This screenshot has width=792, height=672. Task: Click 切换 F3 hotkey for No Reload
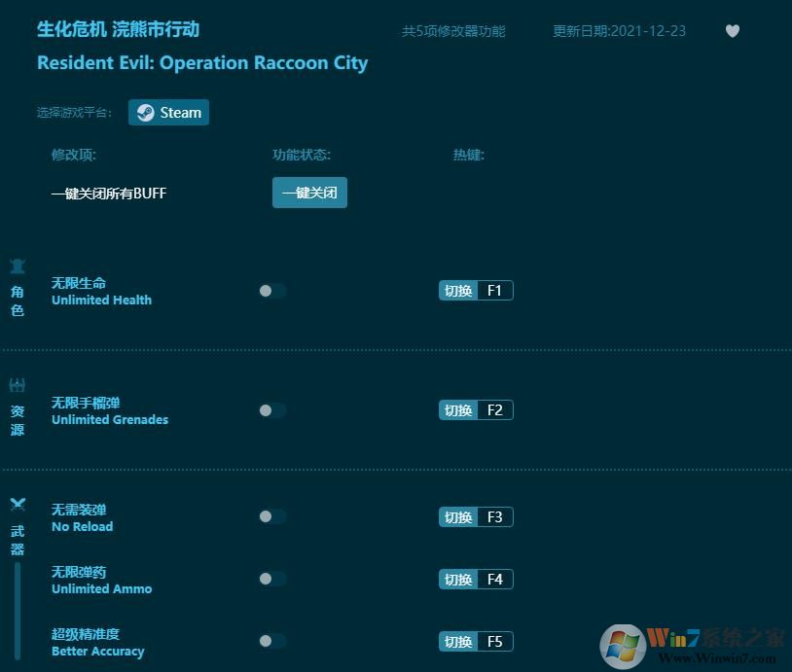coord(476,516)
